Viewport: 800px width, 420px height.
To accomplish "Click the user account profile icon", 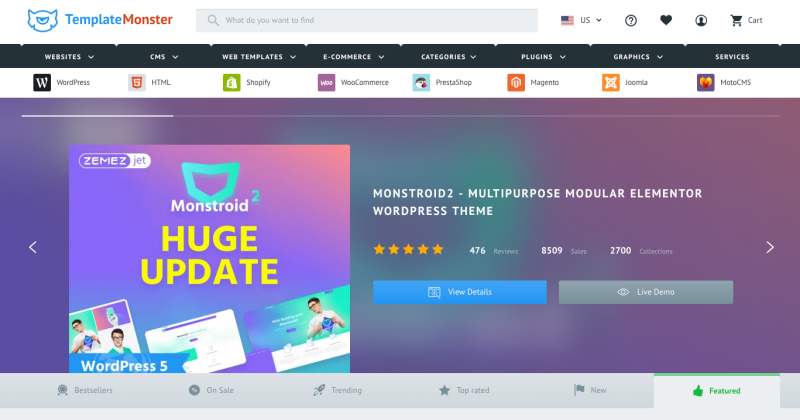I will coord(701,20).
